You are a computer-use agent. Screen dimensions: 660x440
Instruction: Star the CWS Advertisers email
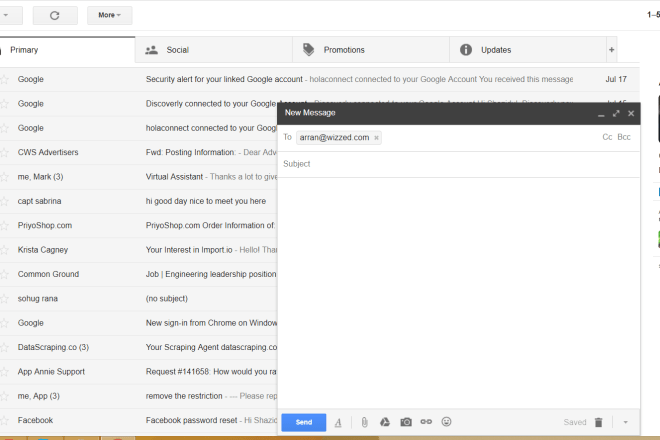pyautogui.click(x=5, y=152)
